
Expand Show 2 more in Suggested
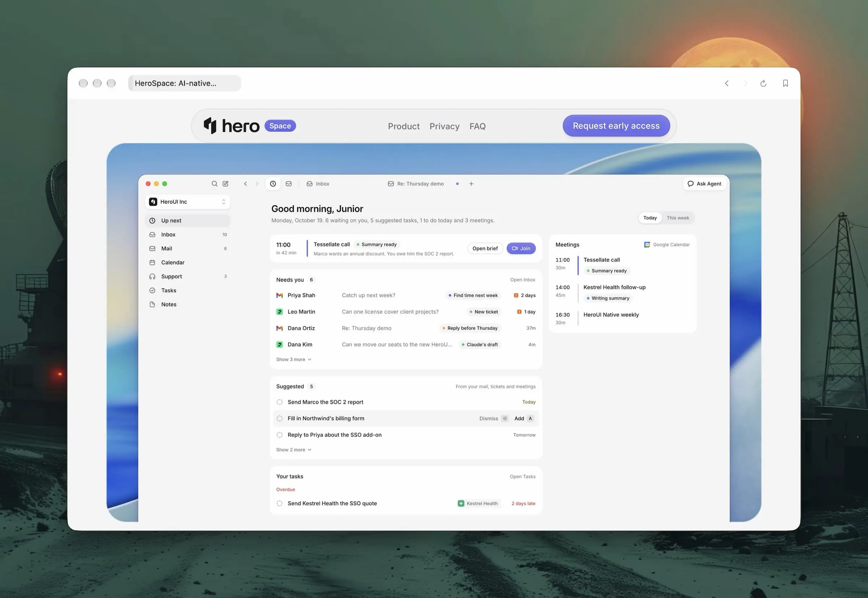click(x=294, y=450)
